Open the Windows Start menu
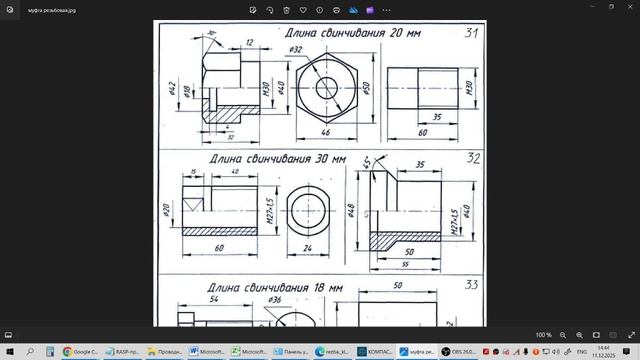Image resolution: width=640 pixels, height=360 pixels. coord(10,351)
